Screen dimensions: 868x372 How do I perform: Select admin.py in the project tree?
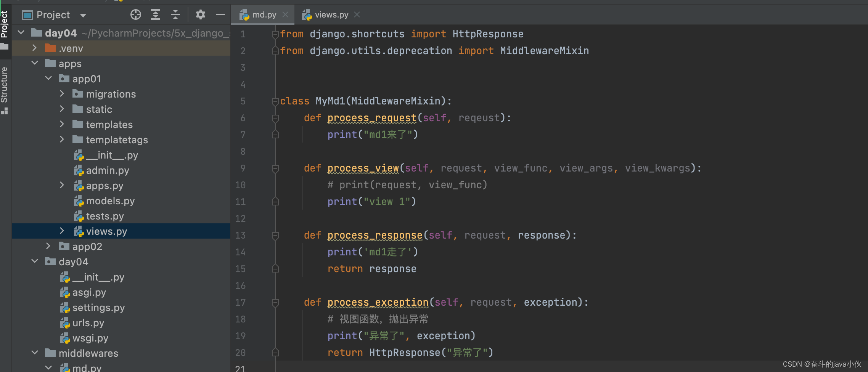[121, 170]
